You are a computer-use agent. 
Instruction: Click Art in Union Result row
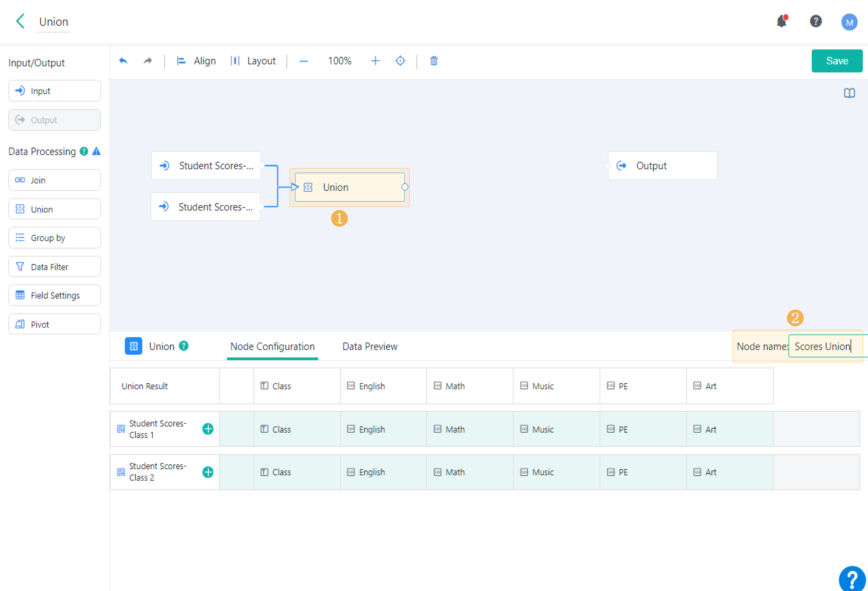(x=730, y=386)
